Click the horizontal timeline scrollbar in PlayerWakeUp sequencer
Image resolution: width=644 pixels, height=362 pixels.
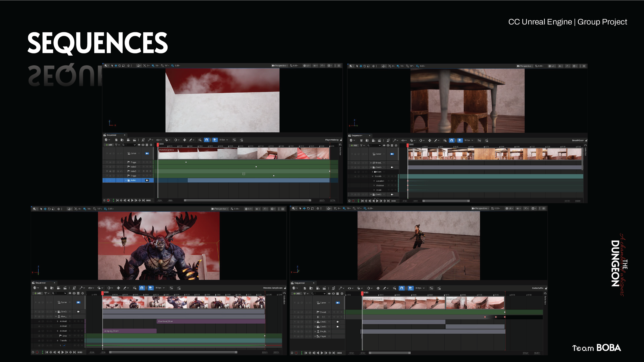tap(247, 200)
